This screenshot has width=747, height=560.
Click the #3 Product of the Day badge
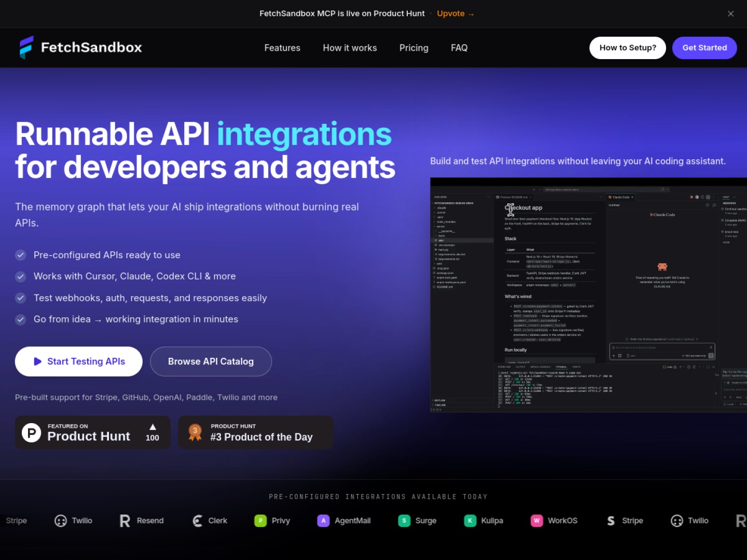pyautogui.click(x=256, y=432)
